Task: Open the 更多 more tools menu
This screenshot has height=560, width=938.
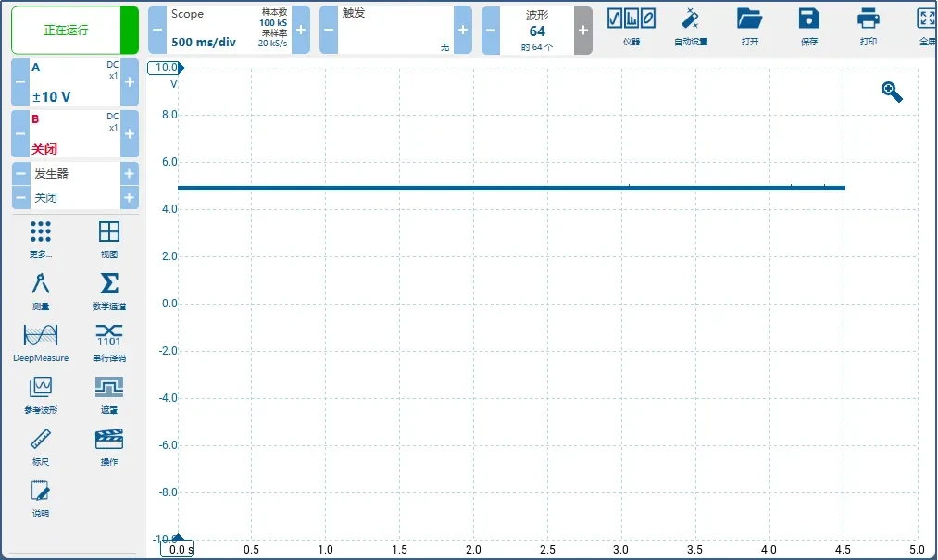Action: 40,238
